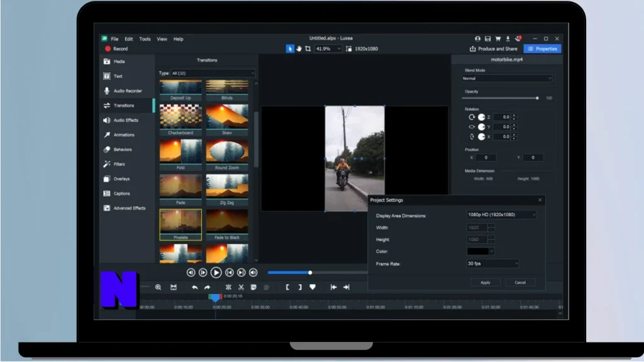Set the in point bracket
Viewport: 644px width, 362px height.
pos(287,287)
